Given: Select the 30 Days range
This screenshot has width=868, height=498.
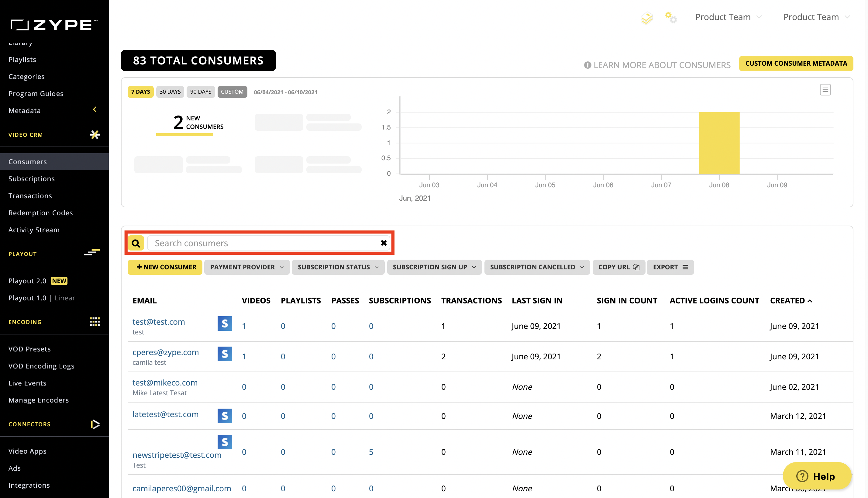Looking at the screenshot, I should (x=170, y=92).
